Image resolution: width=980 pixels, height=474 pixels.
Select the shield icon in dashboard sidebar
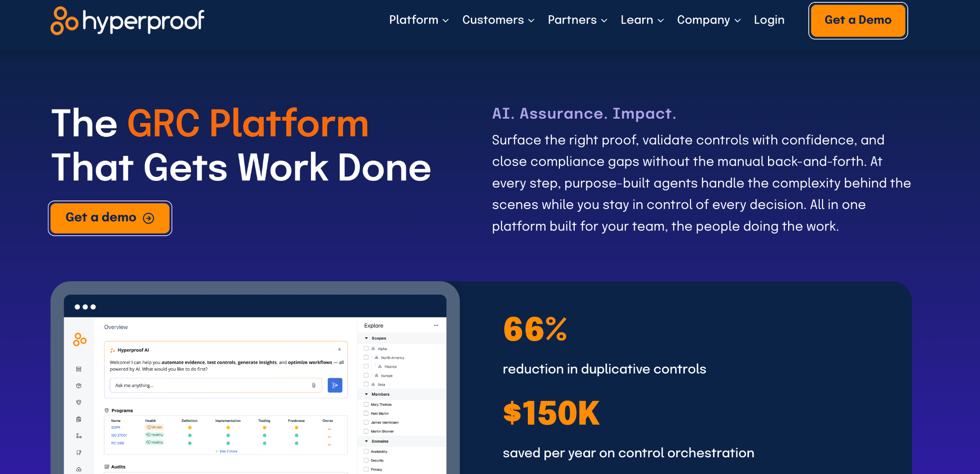[79, 402]
